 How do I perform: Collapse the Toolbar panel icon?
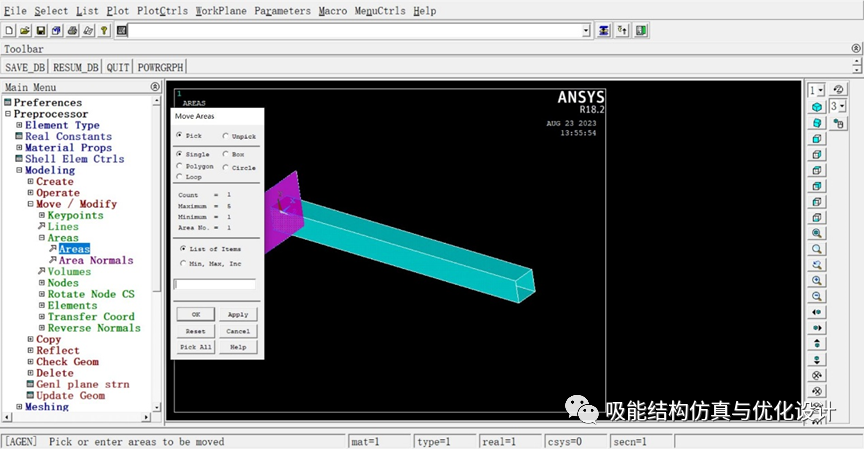(856, 48)
